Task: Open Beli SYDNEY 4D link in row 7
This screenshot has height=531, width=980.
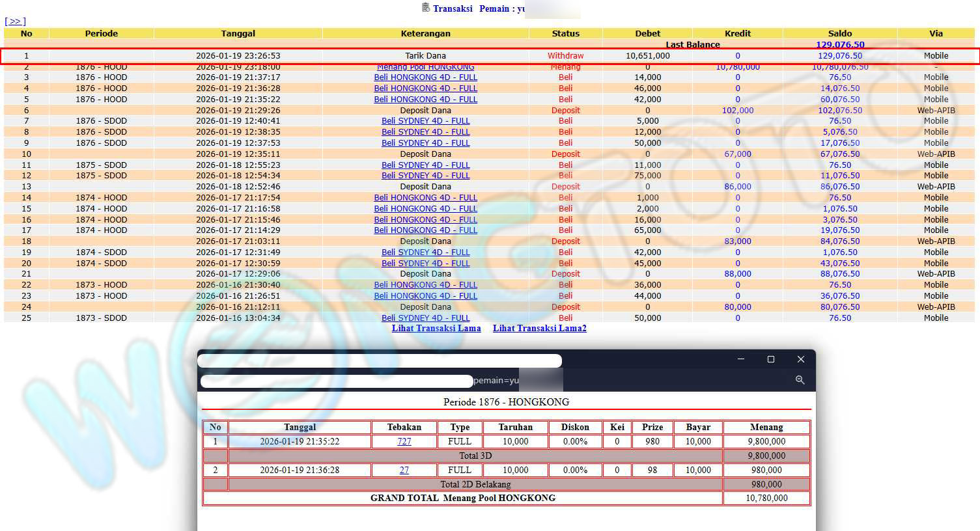Action: [x=425, y=121]
